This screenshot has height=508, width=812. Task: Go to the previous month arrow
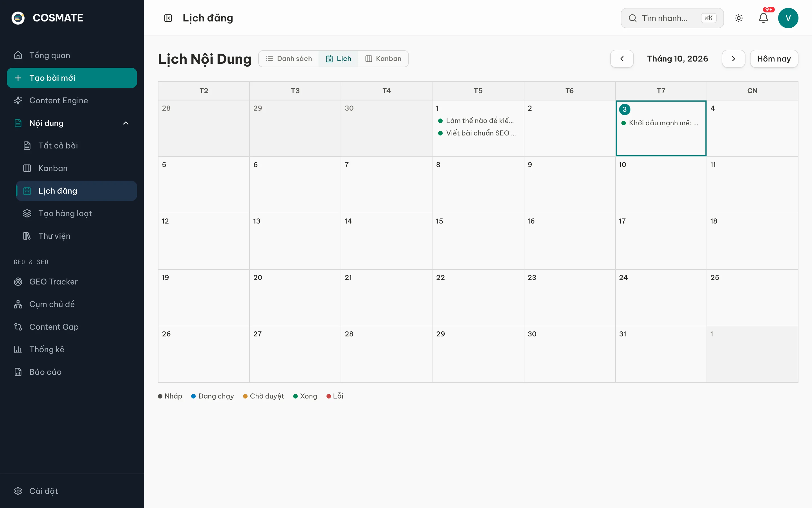(622, 59)
